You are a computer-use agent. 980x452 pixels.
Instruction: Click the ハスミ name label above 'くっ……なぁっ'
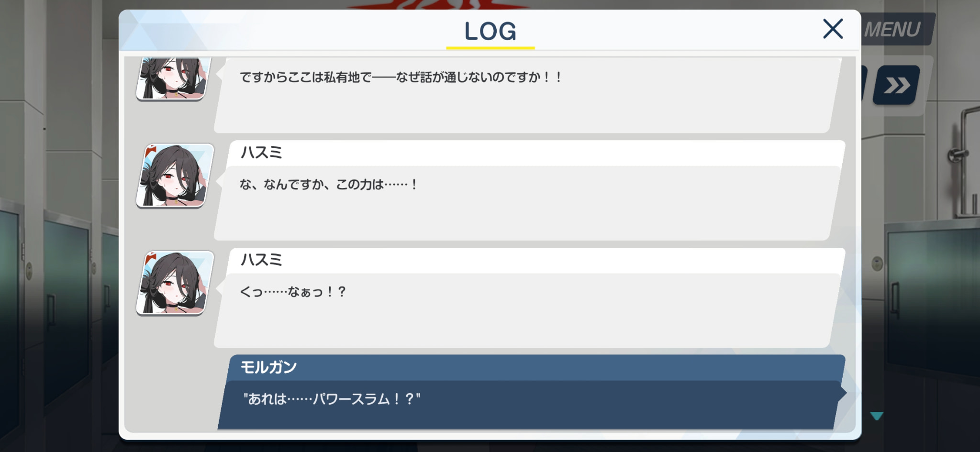point(261,260)
